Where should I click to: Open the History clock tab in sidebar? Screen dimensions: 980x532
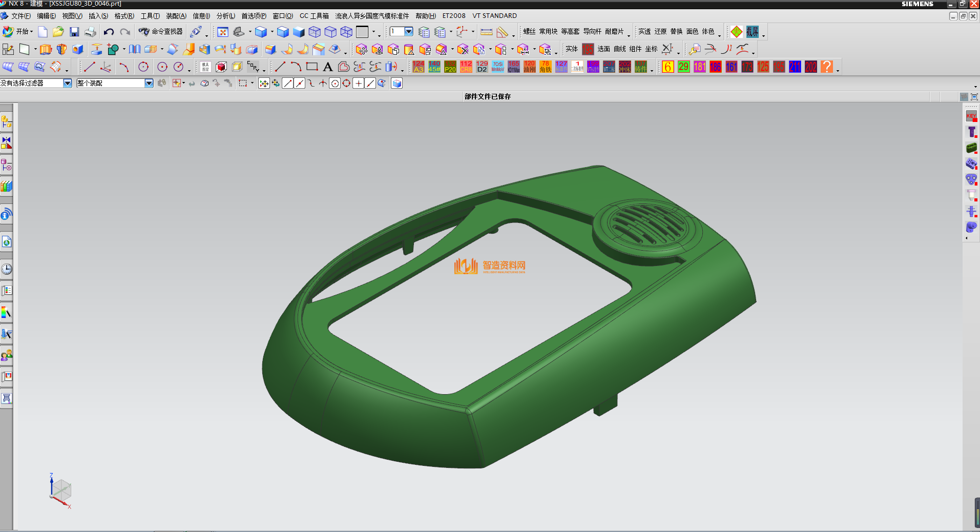7,269
